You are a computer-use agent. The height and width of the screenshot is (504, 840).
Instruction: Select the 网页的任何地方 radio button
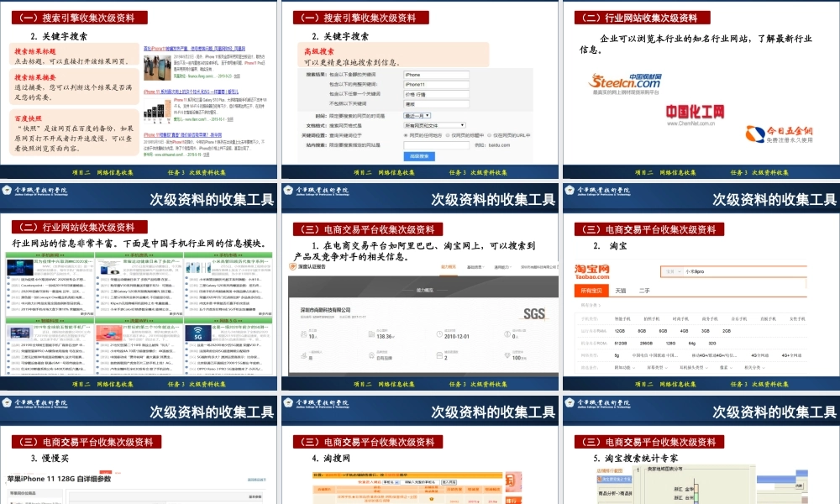coord(405,135)
